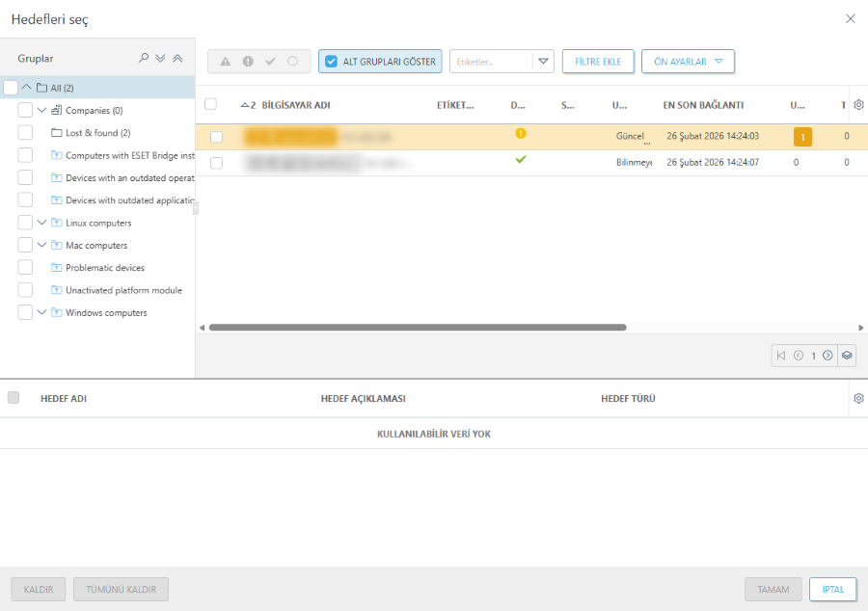The height and width of the screenshot is (611, 868).
Task: Open the Etiketler dropdown arrow
Action: (543, 62)
